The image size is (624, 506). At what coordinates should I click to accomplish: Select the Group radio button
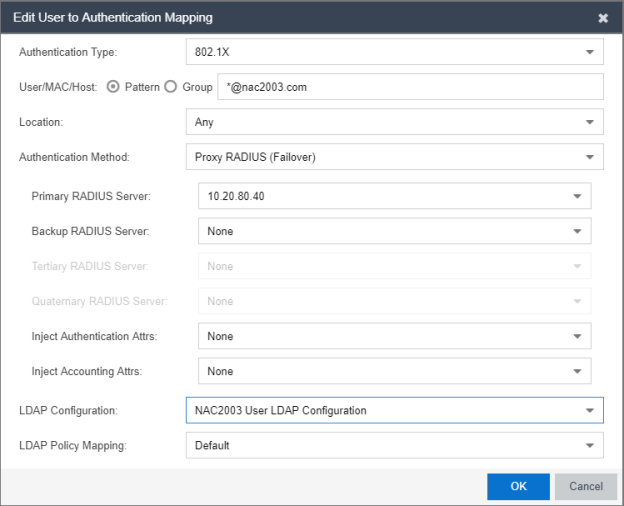(170, 87)
